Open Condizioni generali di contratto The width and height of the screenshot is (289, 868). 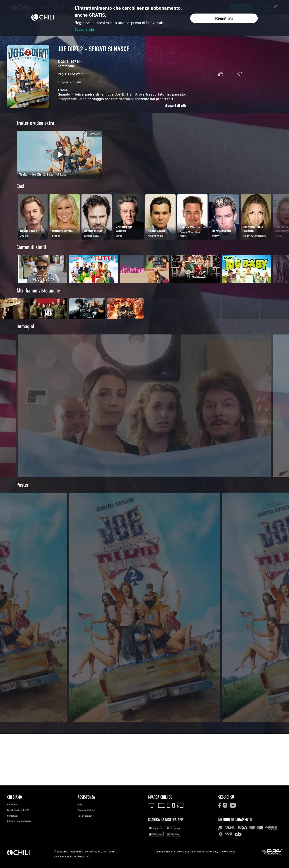point(172,852)
